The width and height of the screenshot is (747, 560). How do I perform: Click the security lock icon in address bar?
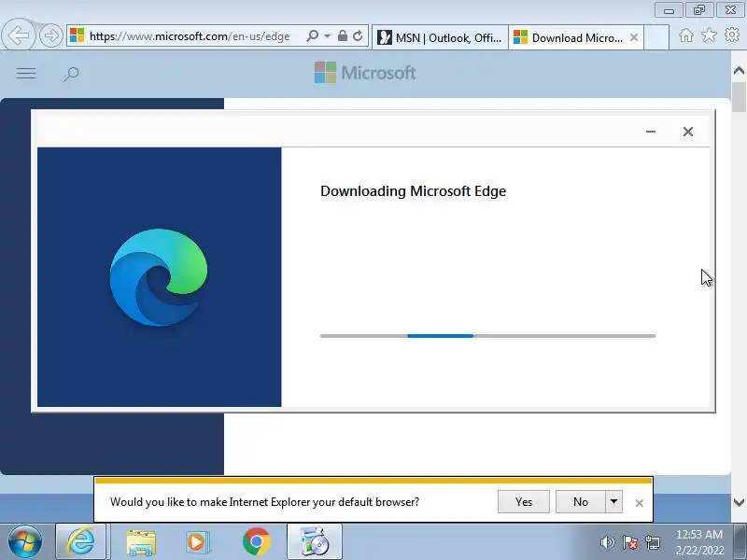[x=343, y=35]
